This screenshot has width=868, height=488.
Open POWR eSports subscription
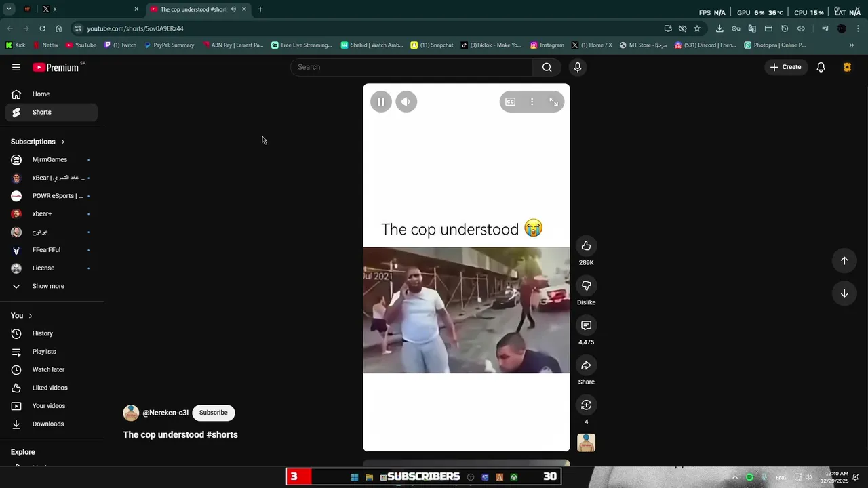(52, 196)
